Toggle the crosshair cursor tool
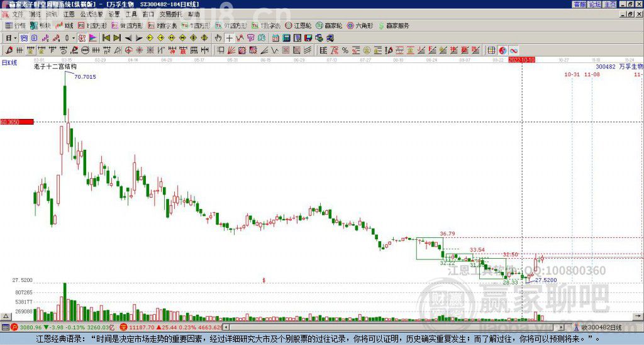 pyautogui.click(x=229, y=38)
